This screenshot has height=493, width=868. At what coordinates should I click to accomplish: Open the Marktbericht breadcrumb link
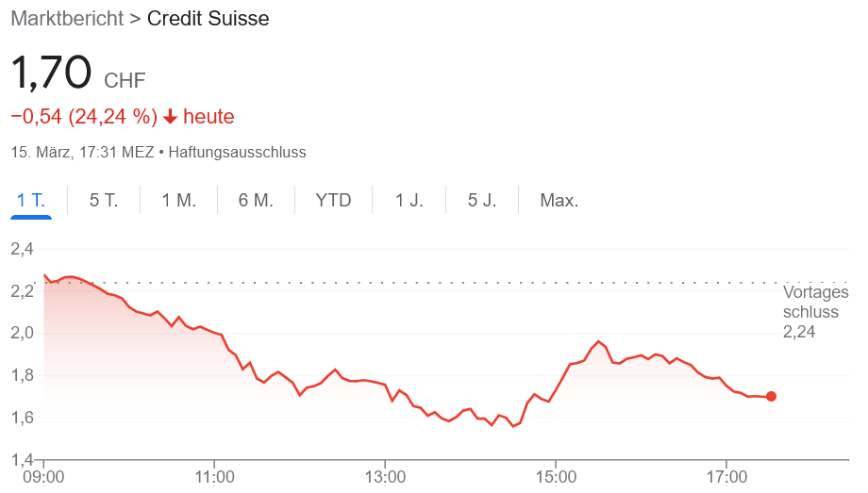point(66,19)
